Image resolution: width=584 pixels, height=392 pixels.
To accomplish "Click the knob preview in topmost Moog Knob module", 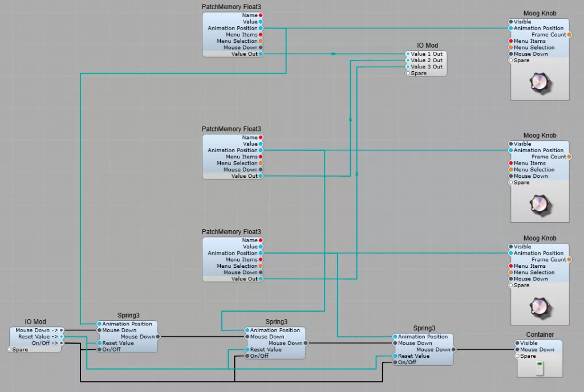I will coord(540,83).
